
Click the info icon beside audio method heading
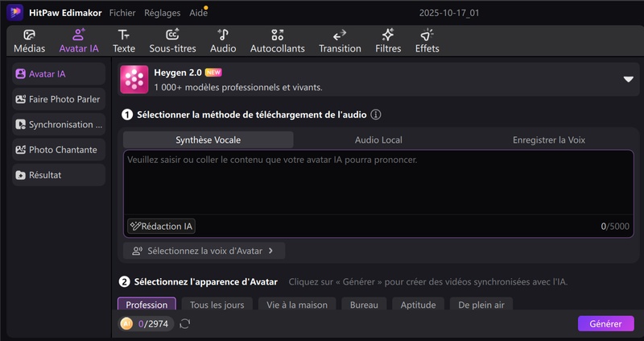(x=375, y=115)
